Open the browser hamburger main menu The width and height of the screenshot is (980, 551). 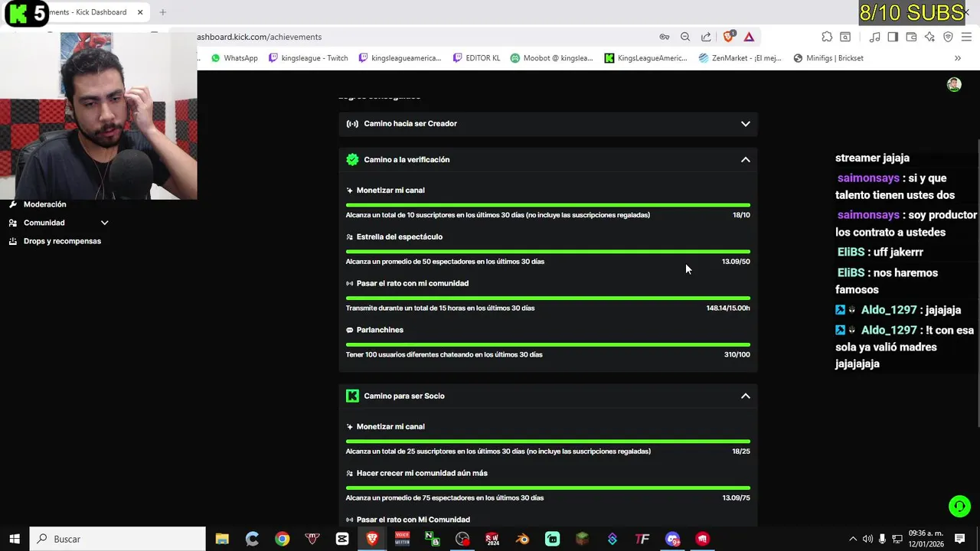tap(966, 37)
